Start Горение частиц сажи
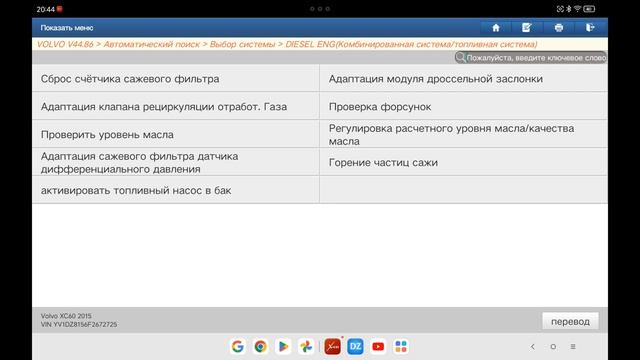This screenshot has height=360, width=640. pos(464,162)
